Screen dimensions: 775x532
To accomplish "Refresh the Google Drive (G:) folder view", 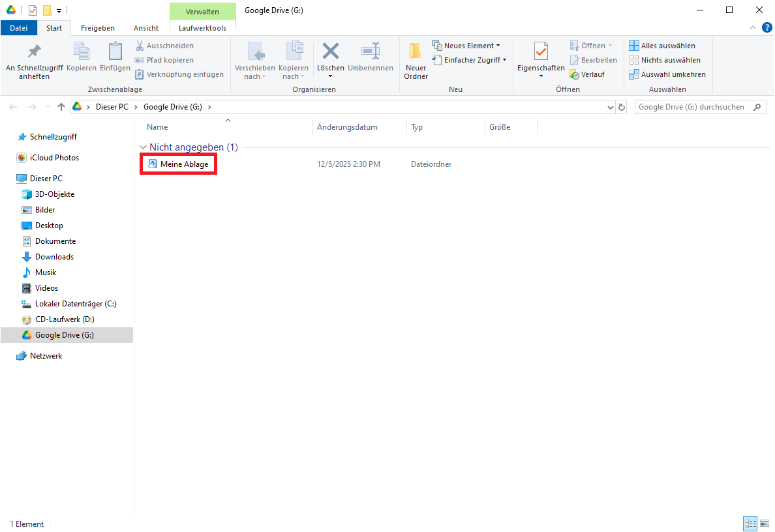I will pos(622,107).
